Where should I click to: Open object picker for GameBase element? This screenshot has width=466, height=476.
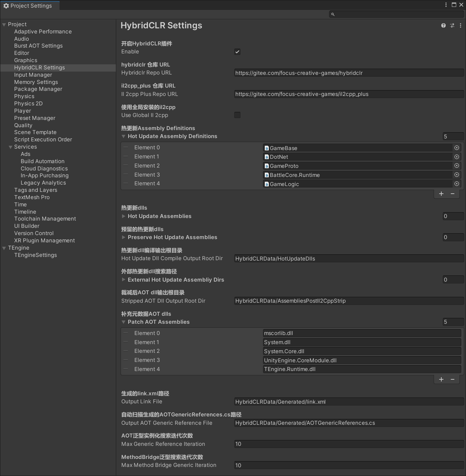pos(457,148)
